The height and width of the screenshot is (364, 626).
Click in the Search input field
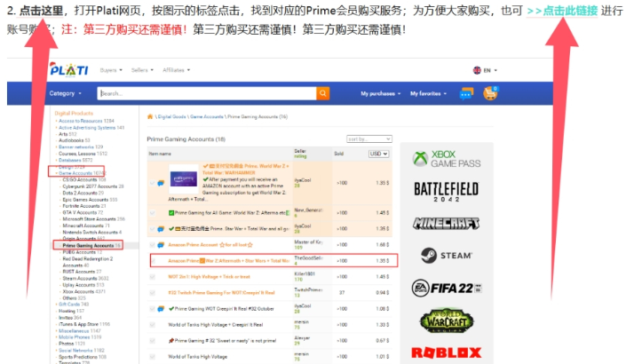[x=207, y=93]
